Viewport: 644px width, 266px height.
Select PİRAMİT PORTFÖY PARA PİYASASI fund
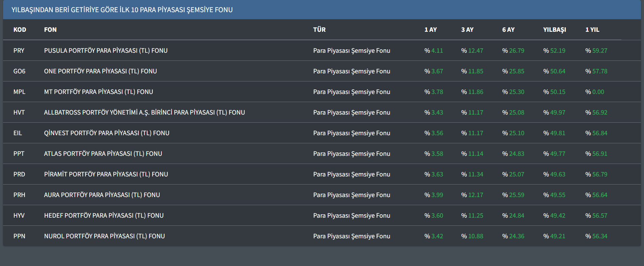coord(106,174)
